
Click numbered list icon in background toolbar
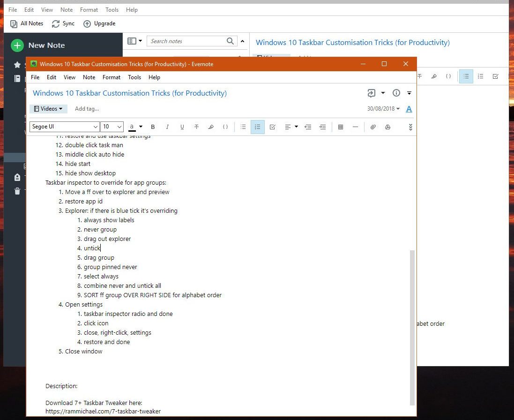pos(481,76)
